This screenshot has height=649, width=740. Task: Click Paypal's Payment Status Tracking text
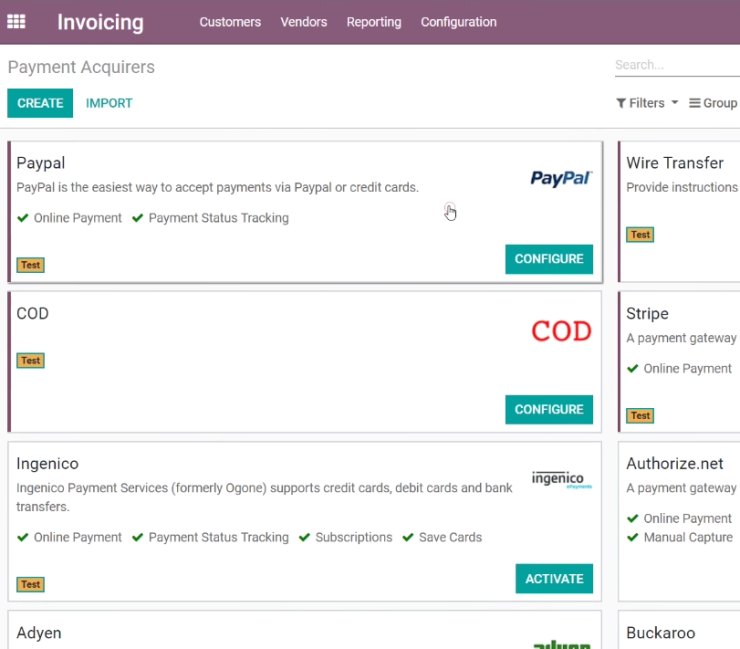(x=219, y=218)
